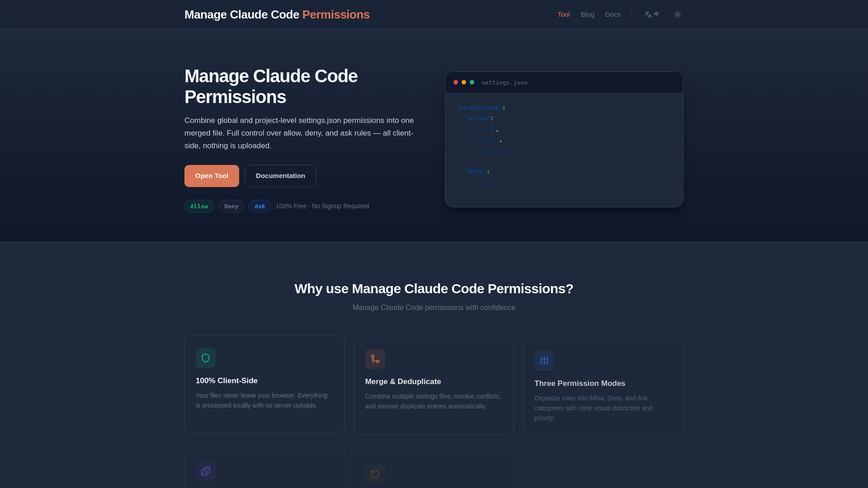Image resolution: width=868 pixels, height=488 pixels.
Task: Click the "deny" key in code preview
Action: point(476,171)
